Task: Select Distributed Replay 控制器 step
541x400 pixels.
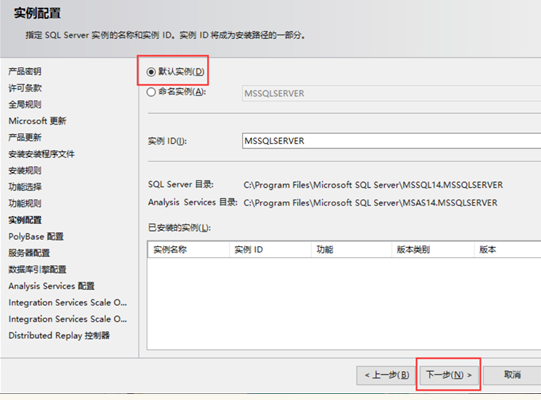Action: coord(59,335)
